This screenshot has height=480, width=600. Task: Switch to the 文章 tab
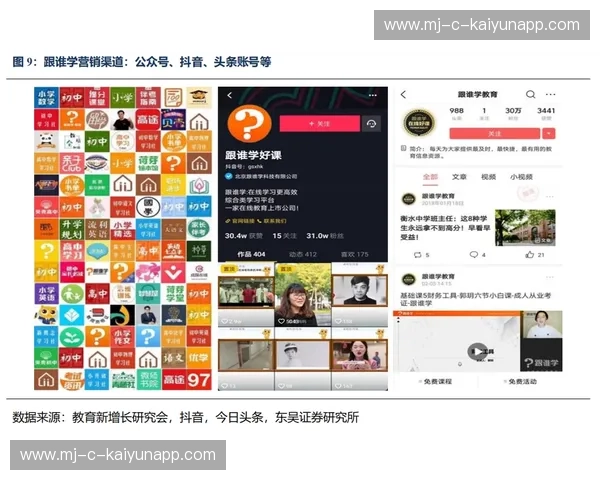459,176
